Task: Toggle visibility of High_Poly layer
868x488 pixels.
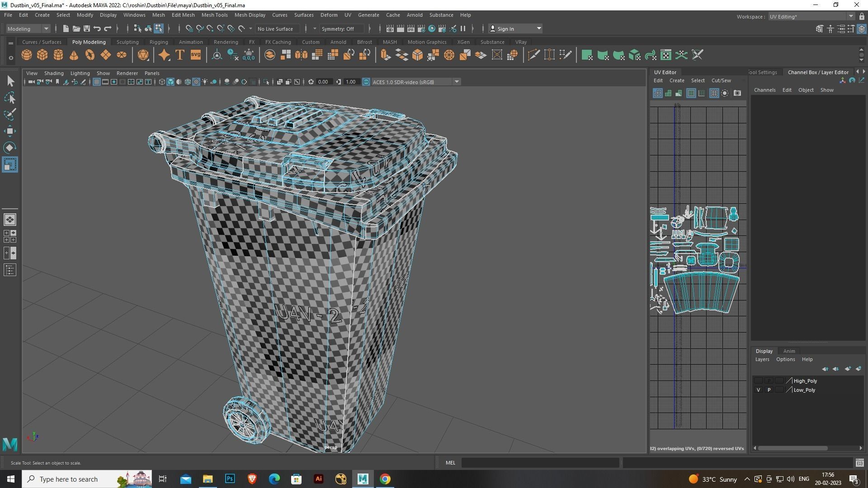Action: point(758,381)
